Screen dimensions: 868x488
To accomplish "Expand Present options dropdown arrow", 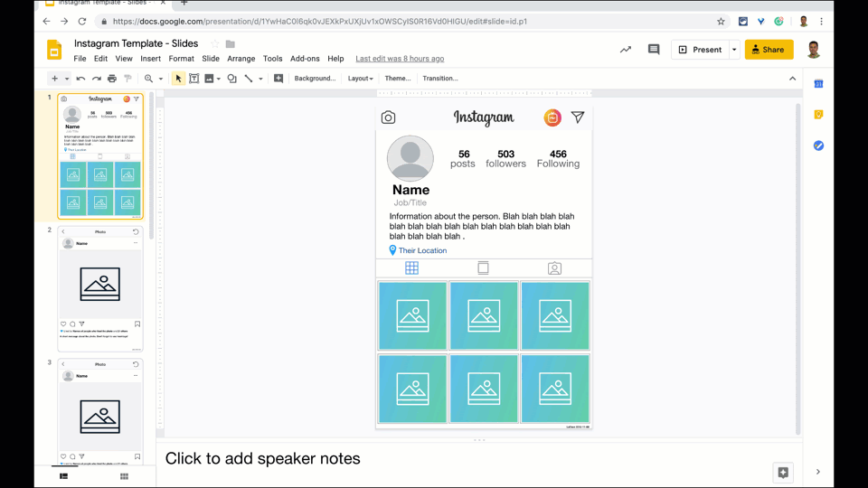I will (734, 50).
